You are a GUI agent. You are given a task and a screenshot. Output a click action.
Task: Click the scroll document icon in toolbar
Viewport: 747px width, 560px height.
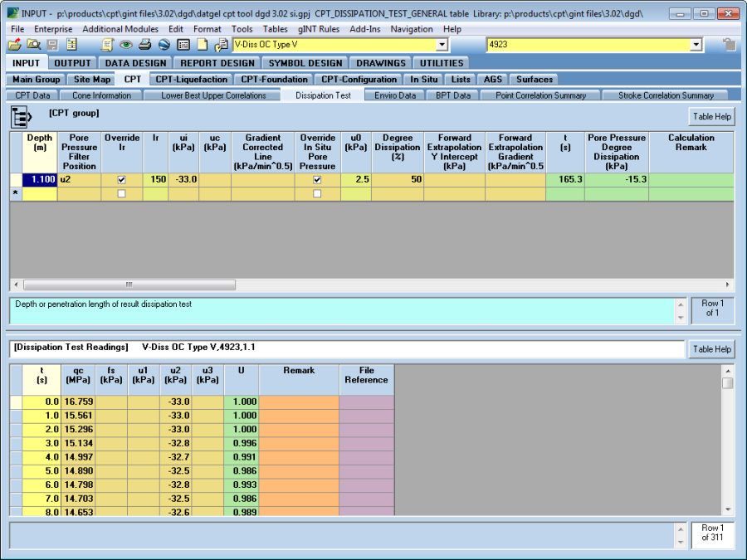point(107,45)
